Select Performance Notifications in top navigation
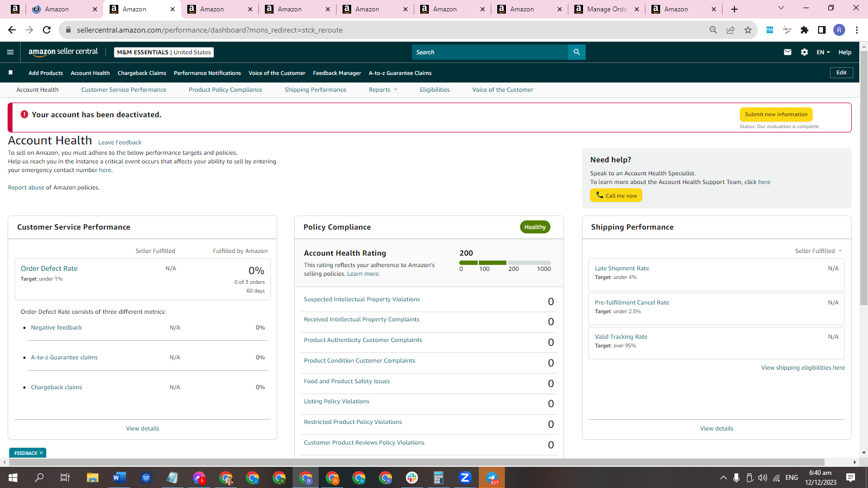Viewport: 868px width, 488px height. click(207, 73)
